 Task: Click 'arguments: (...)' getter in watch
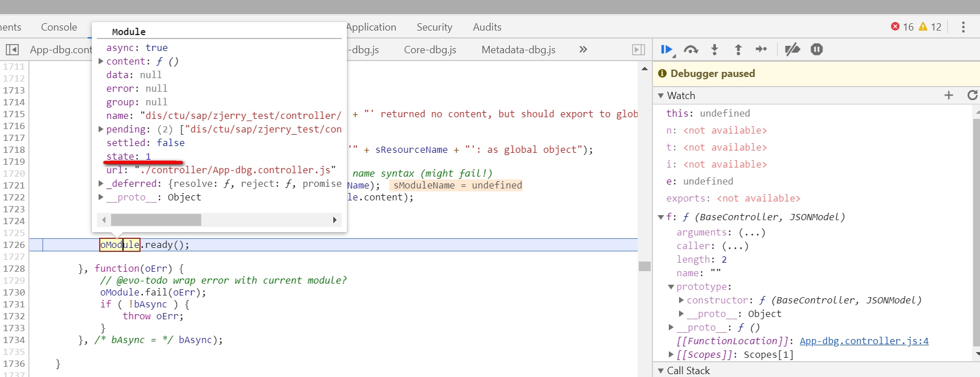(x=721, y=232)
